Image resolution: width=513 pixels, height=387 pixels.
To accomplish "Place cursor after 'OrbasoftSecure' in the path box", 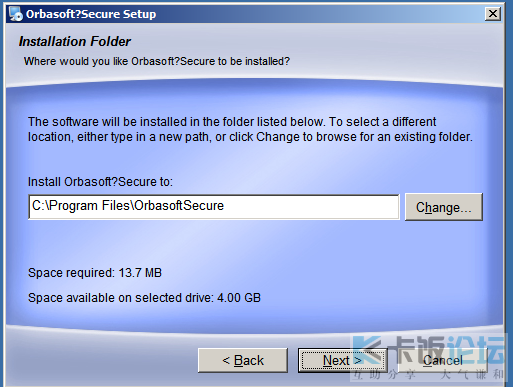I will pyautogui.click(x=225, y=206).
